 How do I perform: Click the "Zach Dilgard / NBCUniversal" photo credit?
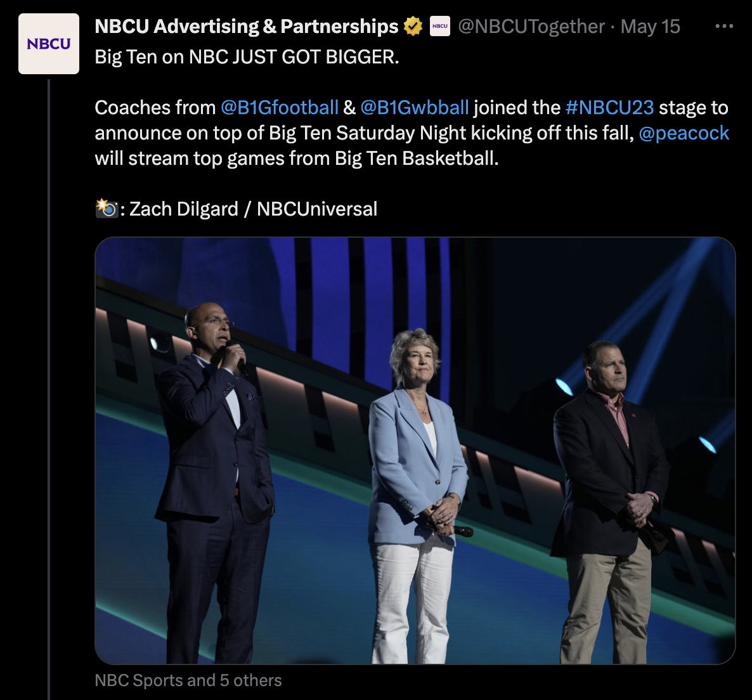click(x=253, y=209)
